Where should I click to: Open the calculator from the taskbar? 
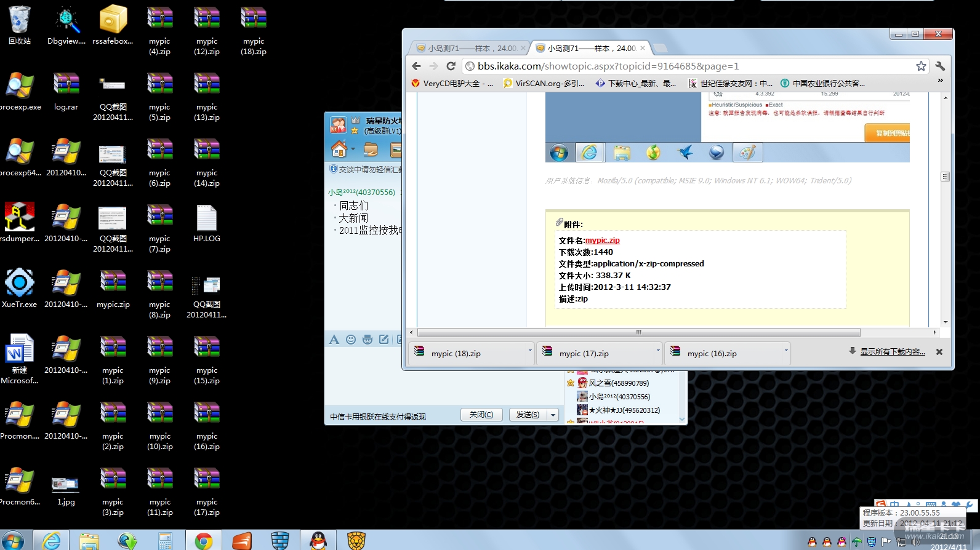click(166, 541)
